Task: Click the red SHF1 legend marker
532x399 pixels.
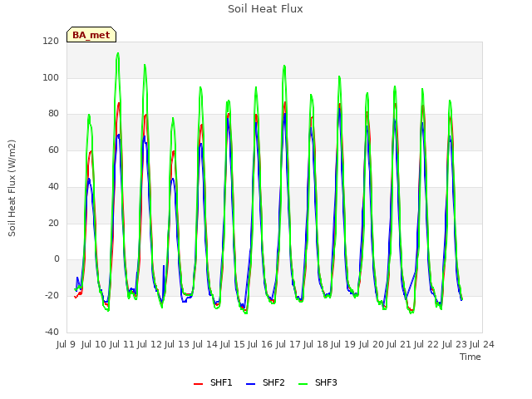Action: 198,384
